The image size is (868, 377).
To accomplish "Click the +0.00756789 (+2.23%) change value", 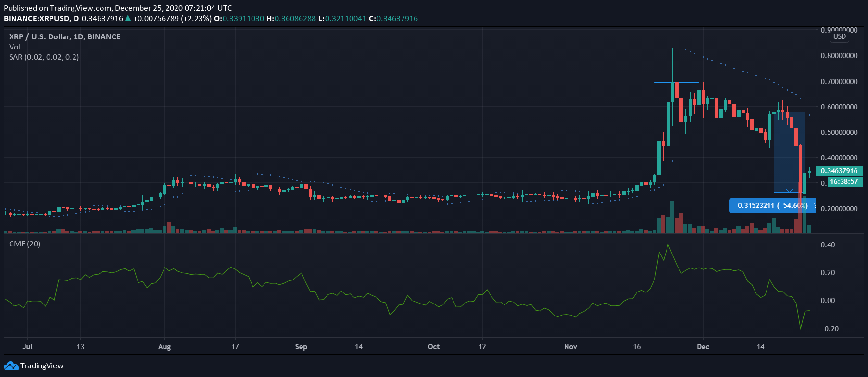I will [172, 18].
